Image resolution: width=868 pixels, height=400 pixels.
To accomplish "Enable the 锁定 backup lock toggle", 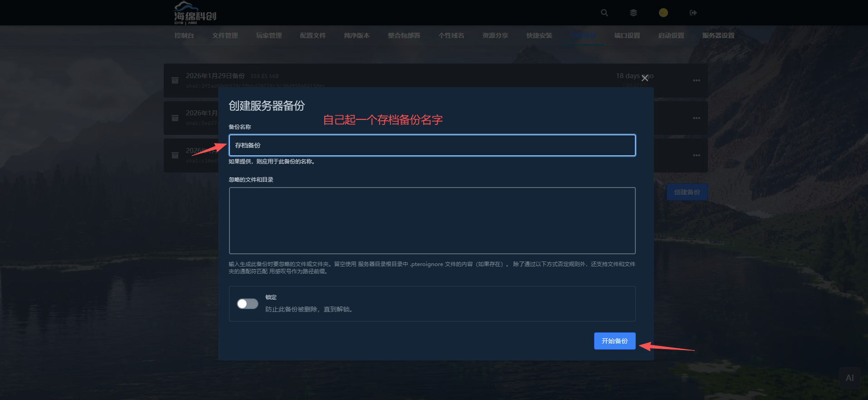I will [248, 304].
